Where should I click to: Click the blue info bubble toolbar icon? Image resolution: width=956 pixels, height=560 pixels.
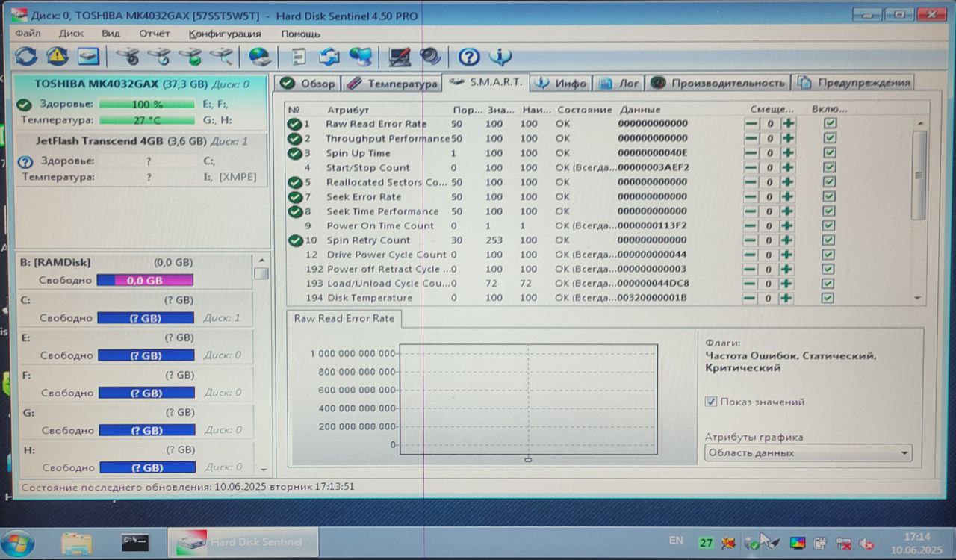(x=500, y=57)
